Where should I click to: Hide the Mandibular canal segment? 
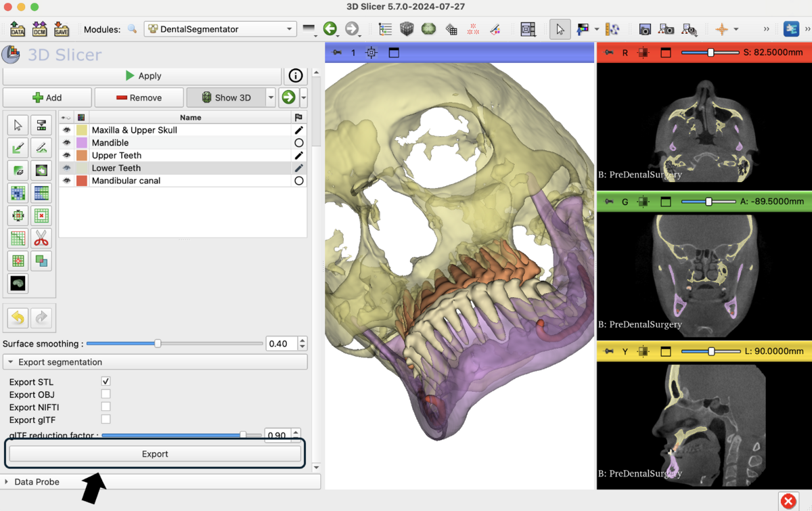(66, 181)
